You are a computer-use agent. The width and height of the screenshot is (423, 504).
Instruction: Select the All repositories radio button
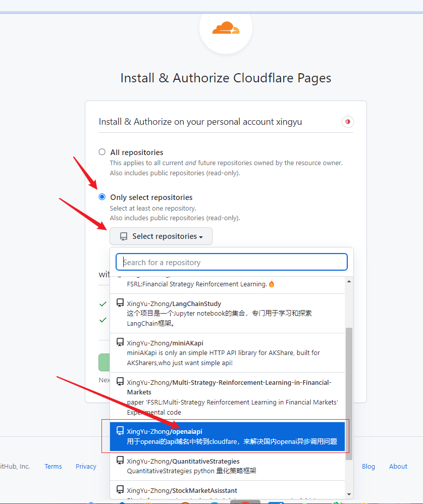[x=102, y=152]
